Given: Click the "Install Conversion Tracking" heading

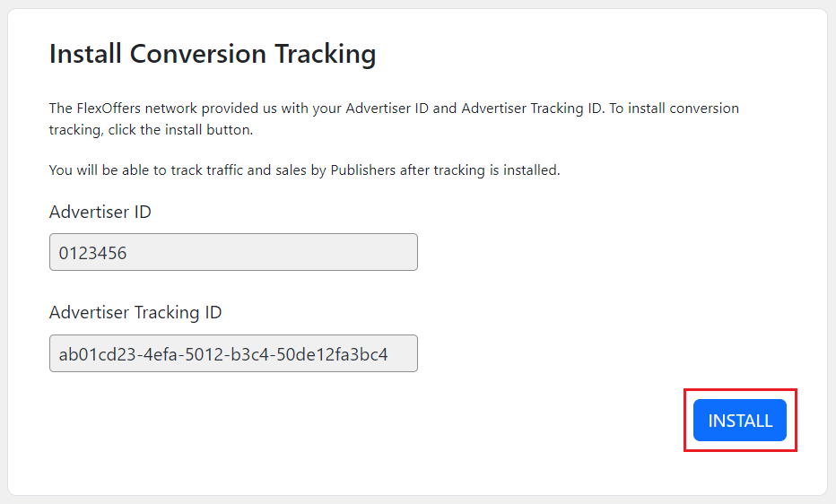Looking at the screenshot, I should tap(213, 54).
